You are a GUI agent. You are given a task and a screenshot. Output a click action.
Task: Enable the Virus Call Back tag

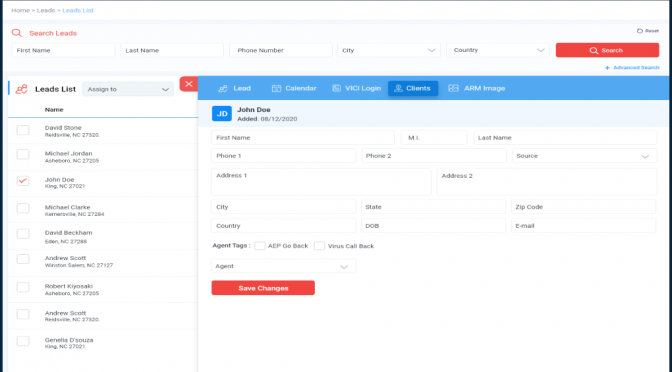point(319,246)
